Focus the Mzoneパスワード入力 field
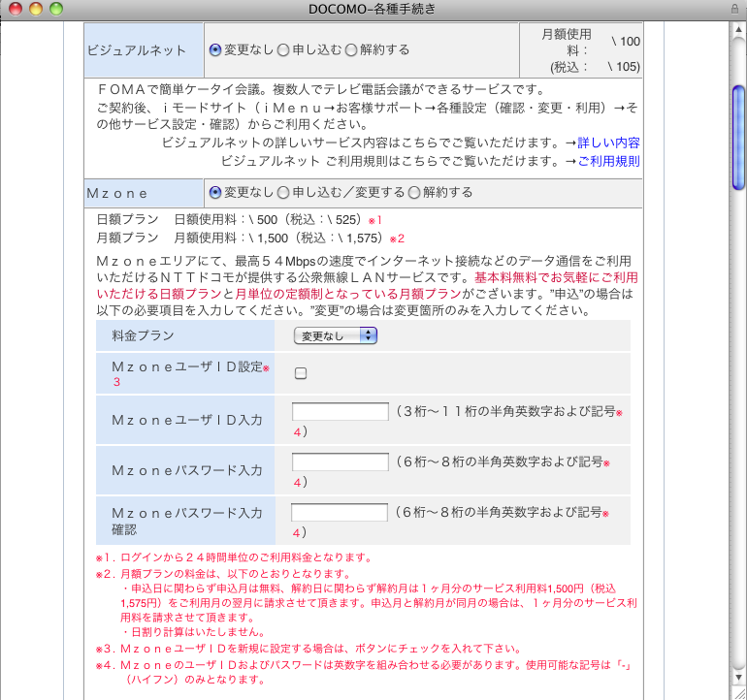The image size is (747, 700). click(x=341, y=461)
